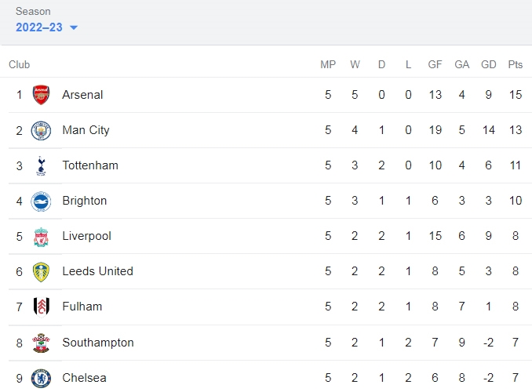Click the Man City club crest
532x392 pixels.
[x=41, y=131]
